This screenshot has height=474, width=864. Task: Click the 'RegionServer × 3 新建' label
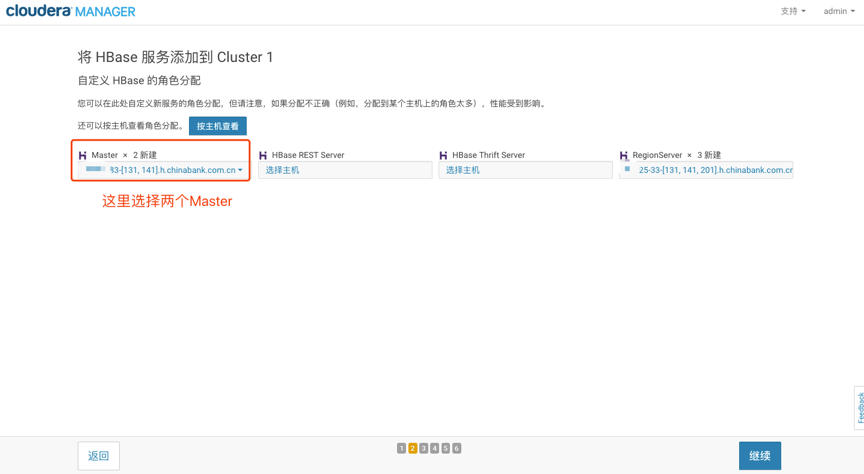(x=677, y=155)
